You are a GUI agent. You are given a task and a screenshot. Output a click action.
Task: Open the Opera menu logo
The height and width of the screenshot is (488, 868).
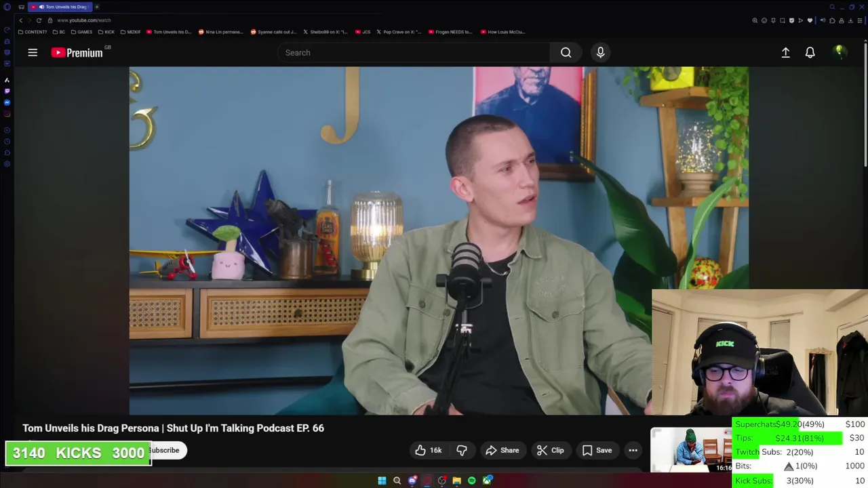click(x=7, y=7)
